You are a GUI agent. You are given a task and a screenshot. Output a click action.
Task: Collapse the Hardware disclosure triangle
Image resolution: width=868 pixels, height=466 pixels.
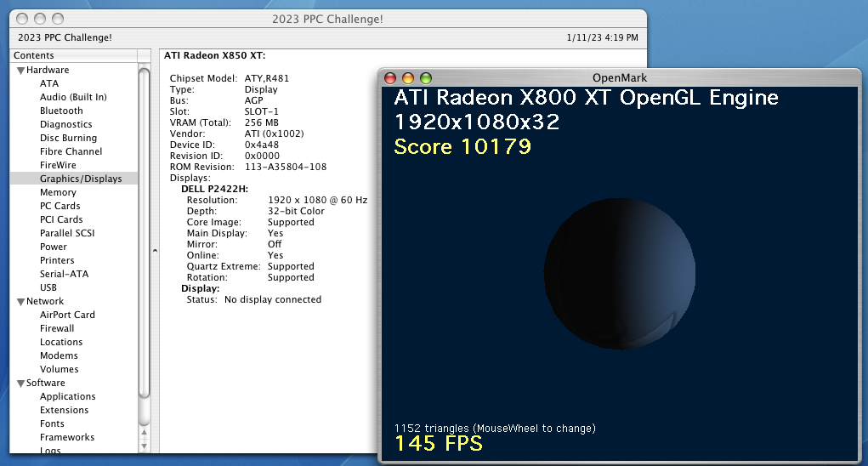(20, 71)
